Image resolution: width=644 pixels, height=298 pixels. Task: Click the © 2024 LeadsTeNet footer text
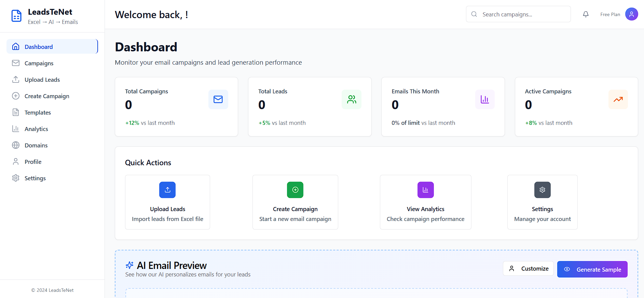tap(52, 290)
